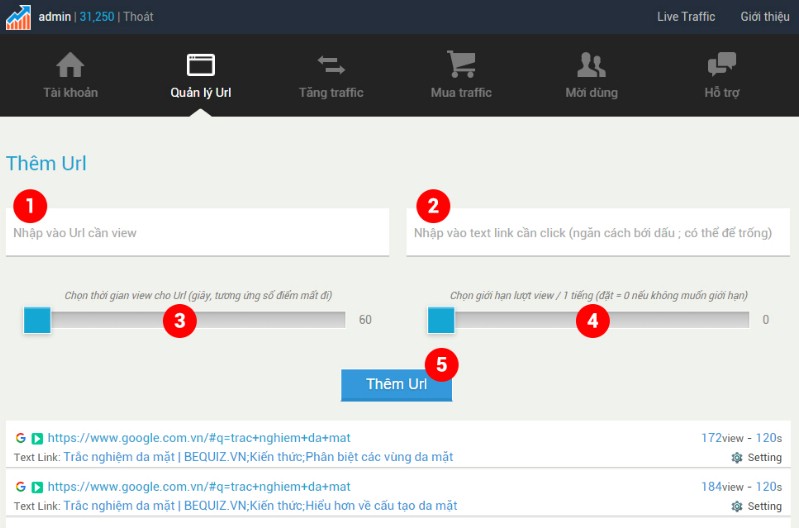The image size is (799, 528).
Task: Click the hourly view limit slider handle
Action: tap(441, 320)
